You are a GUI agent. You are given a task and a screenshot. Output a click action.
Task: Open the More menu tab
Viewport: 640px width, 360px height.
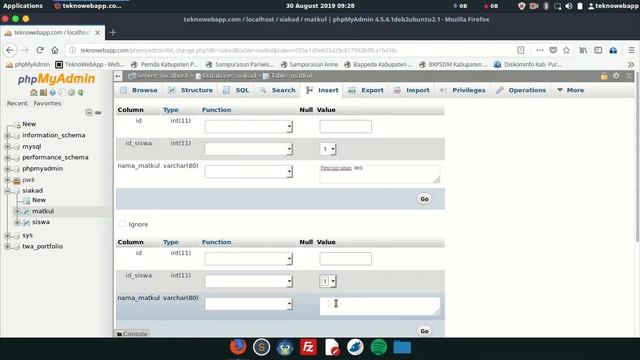coord(570,90)
